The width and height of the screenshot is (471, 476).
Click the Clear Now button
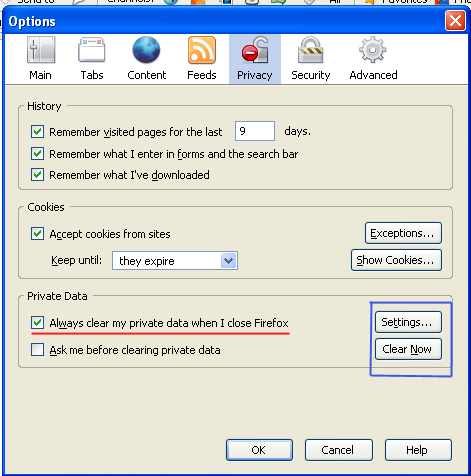tap(408, 349)
